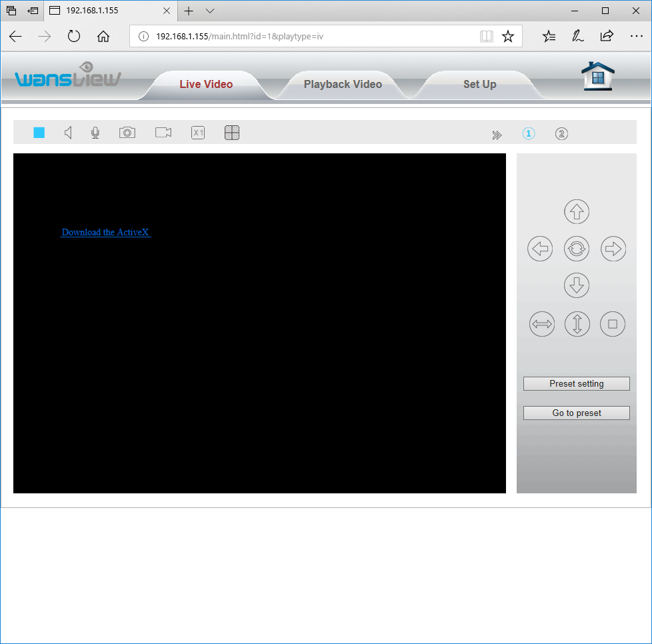The height and width of the screenshot is (644, 652).
Task: Click the Go to preset button
Action: 576,413
